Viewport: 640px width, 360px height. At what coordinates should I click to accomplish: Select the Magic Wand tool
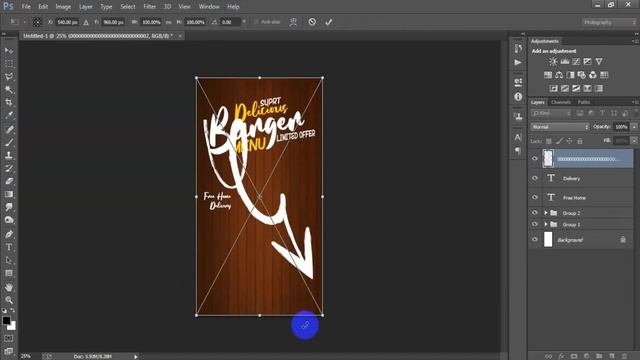click(9, 89)
